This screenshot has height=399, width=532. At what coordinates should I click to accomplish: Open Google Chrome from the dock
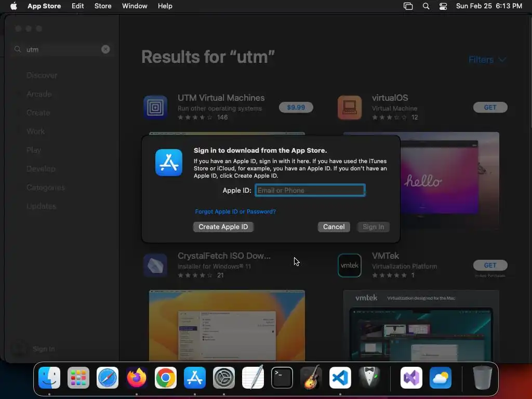pyautogui.click(x=166, y=378)
